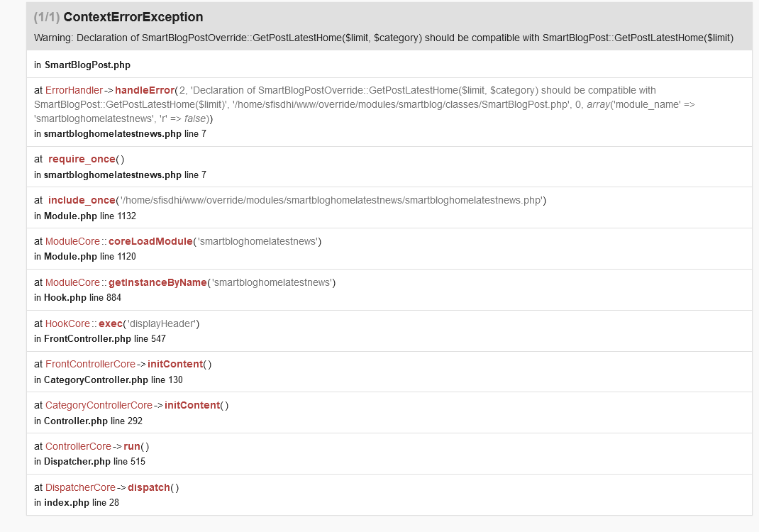This screenshot has height=532, width=759.
Task: Click the handleError arguments text with override path
Action: pyautogui.click(x=365, y=104)
